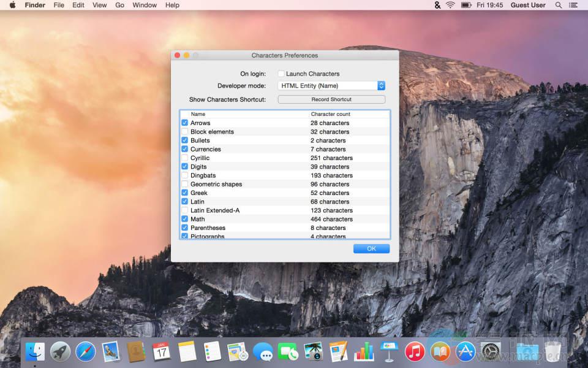Click the Characters ampersand menu bar icon
Image resolution: width=588 pixels, height=368 pixels.
[x=437, y=5]
